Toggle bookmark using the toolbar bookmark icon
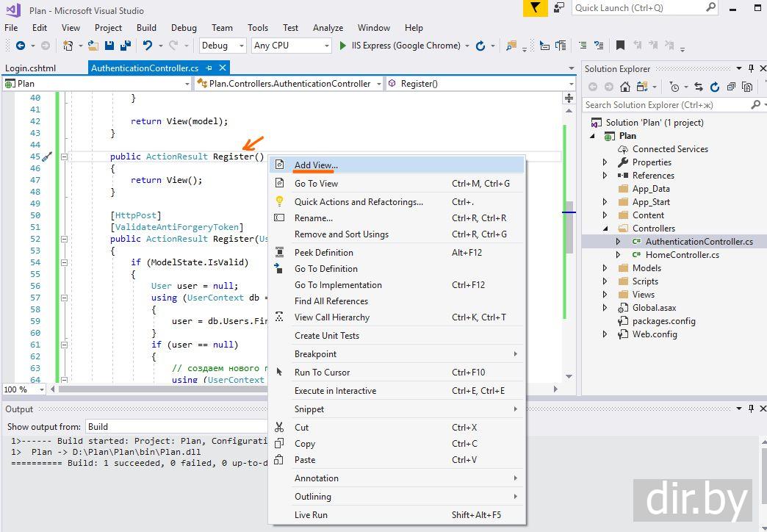Viewport: 767px width, 532px height. 620,46
